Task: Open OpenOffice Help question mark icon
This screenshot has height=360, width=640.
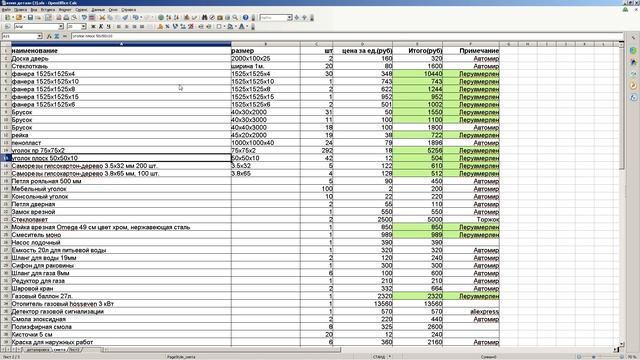Action: 245,18
